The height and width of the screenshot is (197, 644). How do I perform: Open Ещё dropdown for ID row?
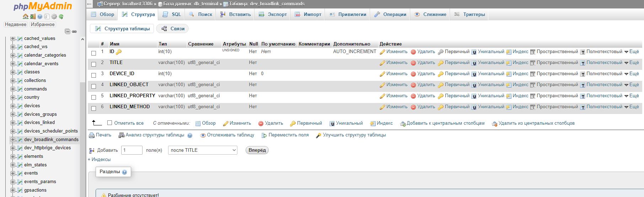[632, 52]
